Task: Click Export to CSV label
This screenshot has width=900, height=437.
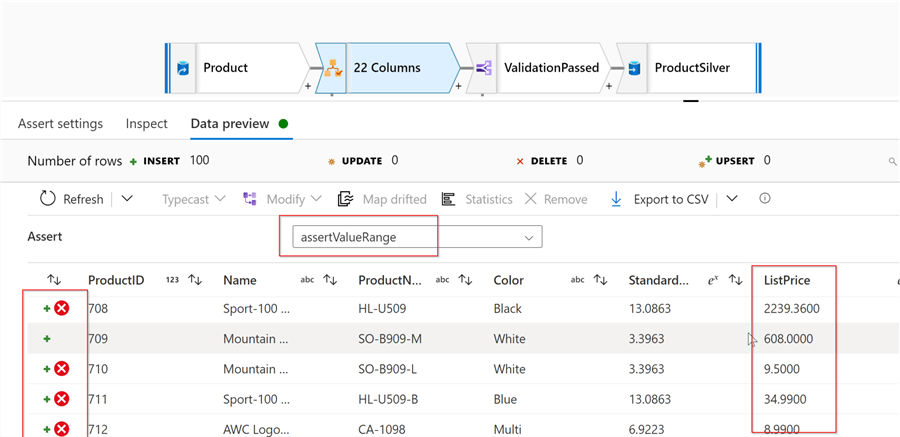Action: [671, 199]
